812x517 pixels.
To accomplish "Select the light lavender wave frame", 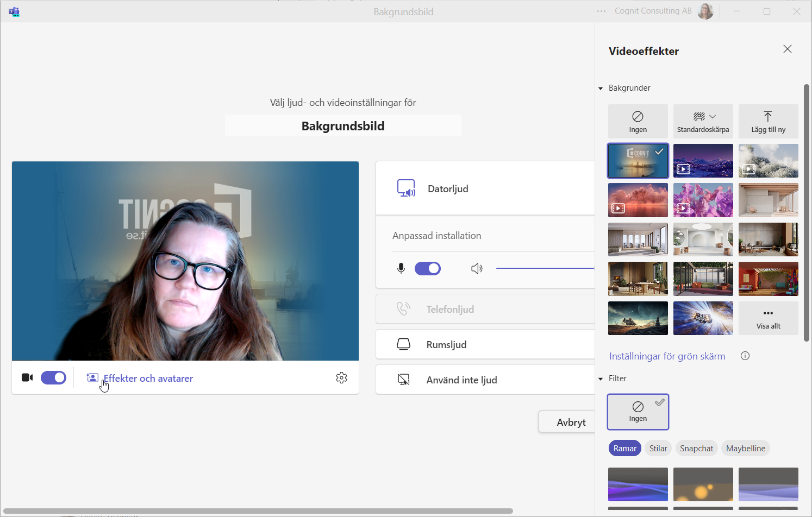I will [769, 484].
